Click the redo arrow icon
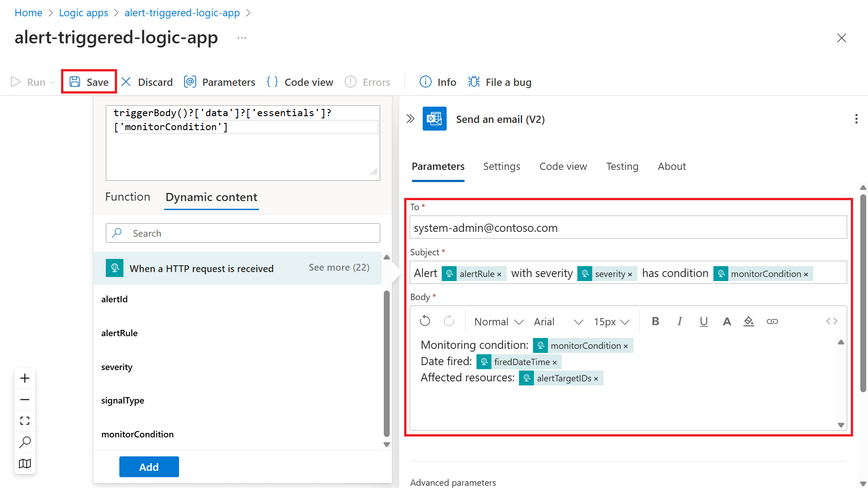Image resolution: width=868 pixels, height=488 pixels. [x=449, y=320]
